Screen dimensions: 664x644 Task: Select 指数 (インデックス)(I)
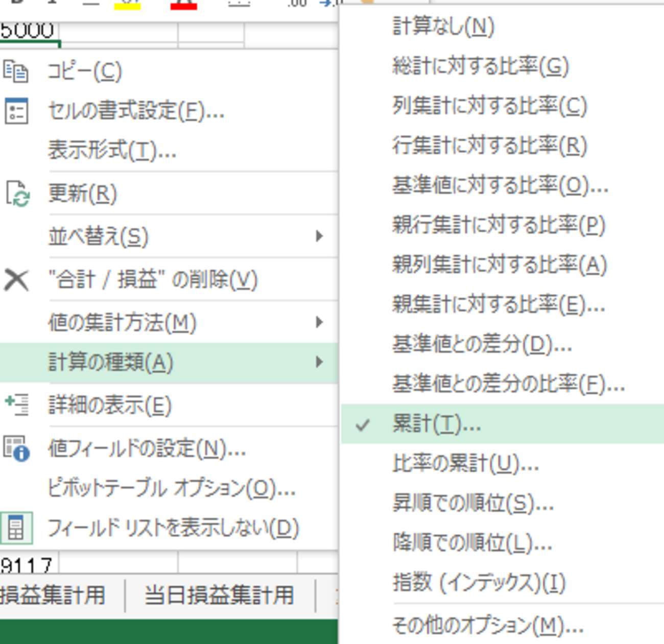(503, 582)
